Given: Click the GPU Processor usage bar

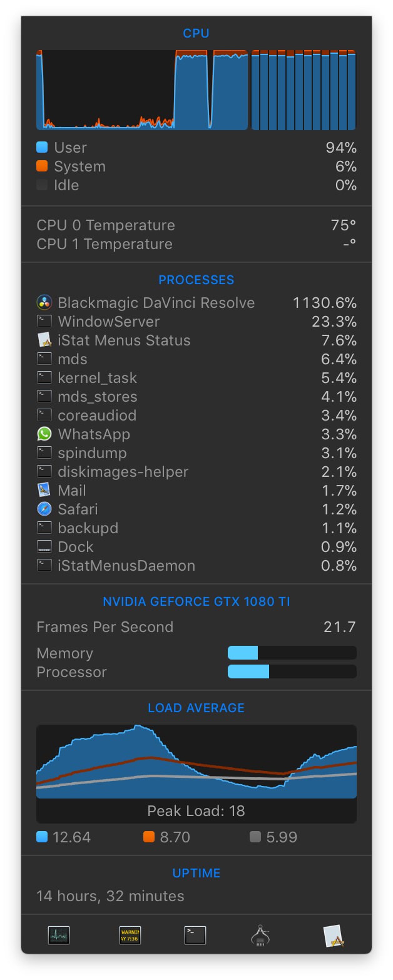Looking at the screenshot, I should click(x=292, y=672).
